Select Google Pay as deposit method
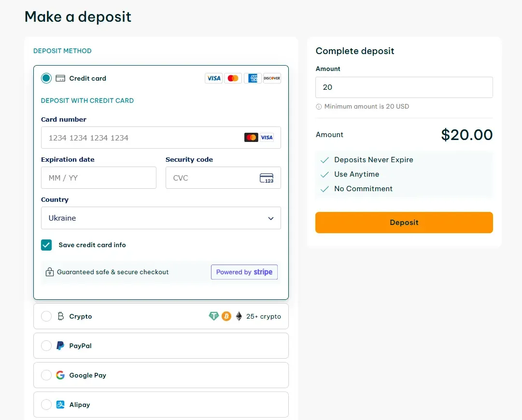This screenshot has width=522, height=420. click(46, 375)
